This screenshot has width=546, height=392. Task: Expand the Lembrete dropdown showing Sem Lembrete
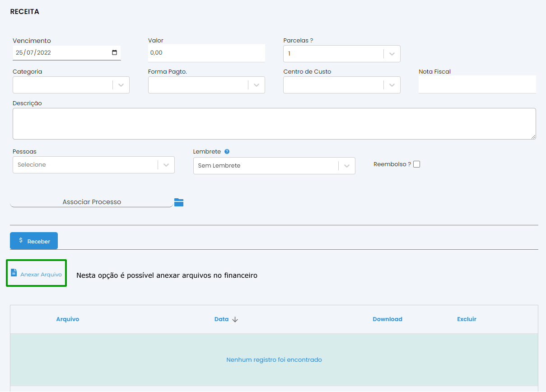[x=346, y=166]
